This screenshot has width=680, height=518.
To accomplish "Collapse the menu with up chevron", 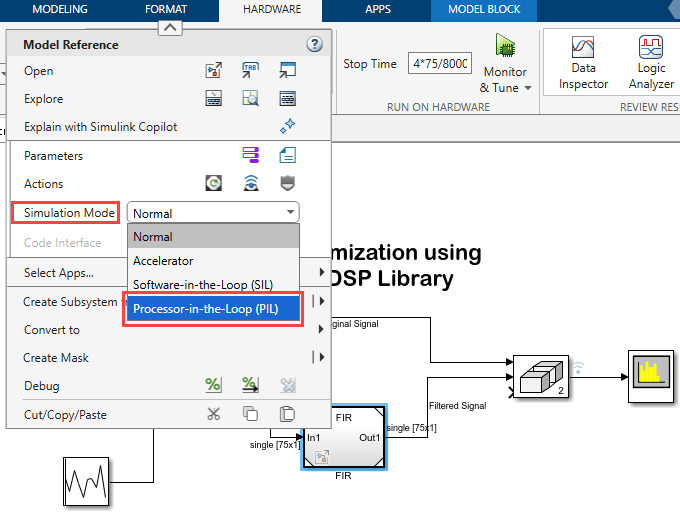I will 170,28.
